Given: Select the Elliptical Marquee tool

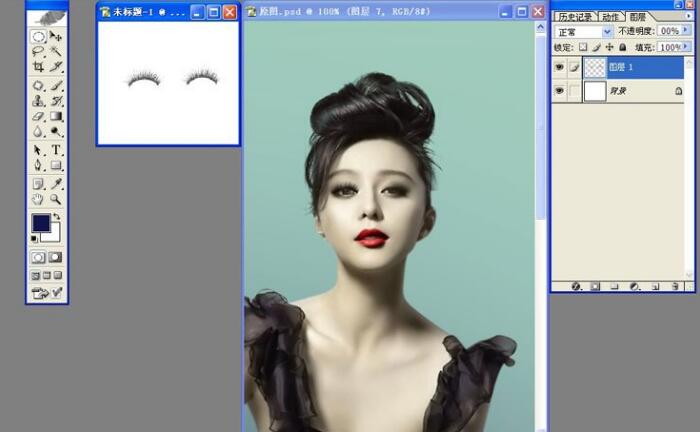Looking at the screenshot, I should (38, 36).
